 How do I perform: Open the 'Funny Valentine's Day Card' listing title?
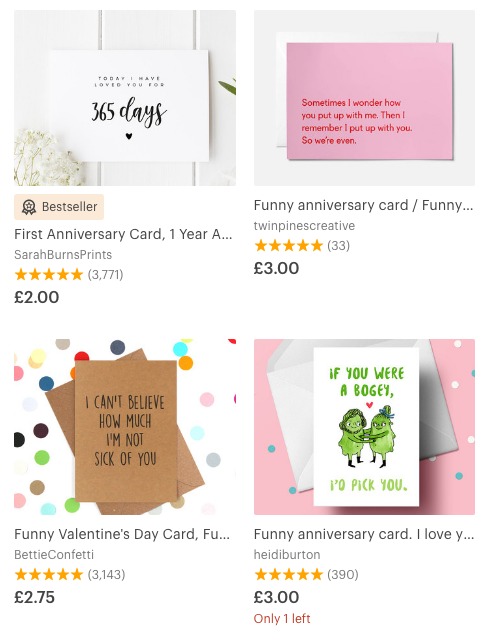(x=122, y=534)
